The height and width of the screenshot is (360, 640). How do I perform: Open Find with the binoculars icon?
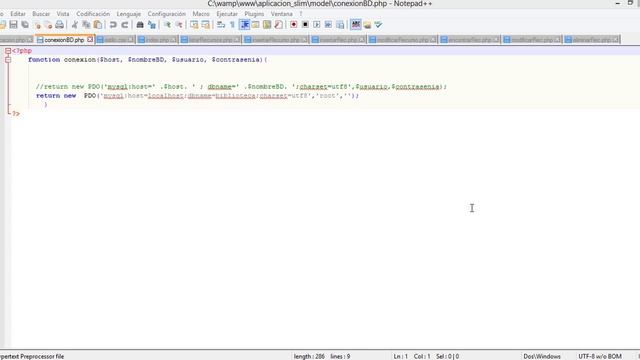(140, 25)
